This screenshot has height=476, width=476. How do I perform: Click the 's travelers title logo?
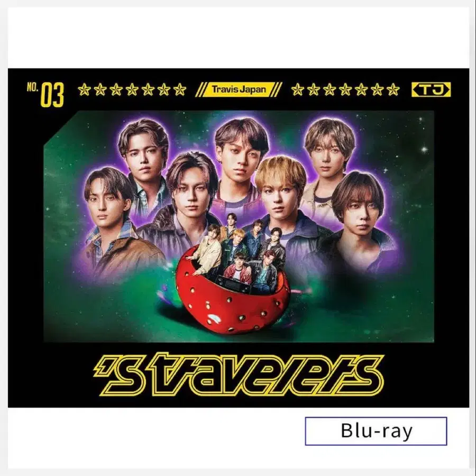tap(239, 374)
